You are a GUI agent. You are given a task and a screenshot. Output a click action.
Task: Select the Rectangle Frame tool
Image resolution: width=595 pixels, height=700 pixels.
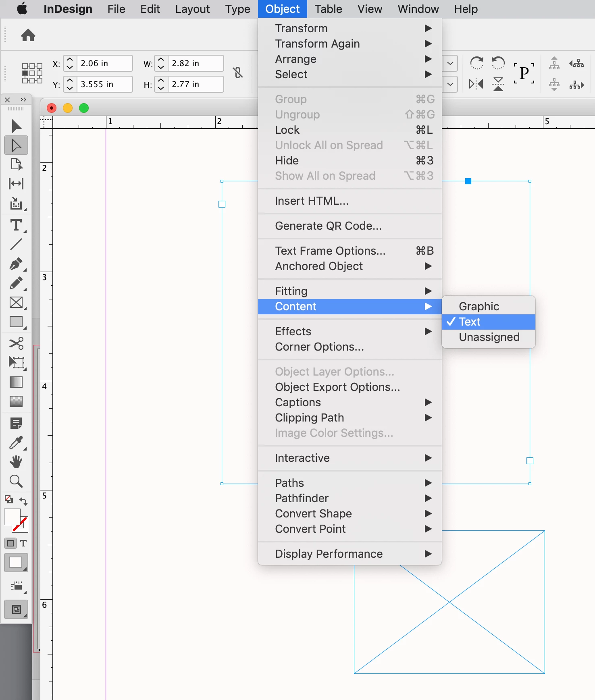pyautogui.click(x=16, y=303)
